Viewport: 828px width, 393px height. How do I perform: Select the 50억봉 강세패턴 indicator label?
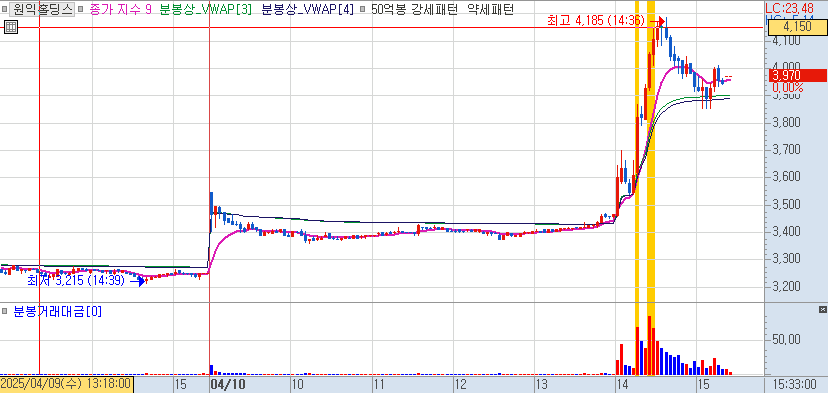(x=416, y=10)
